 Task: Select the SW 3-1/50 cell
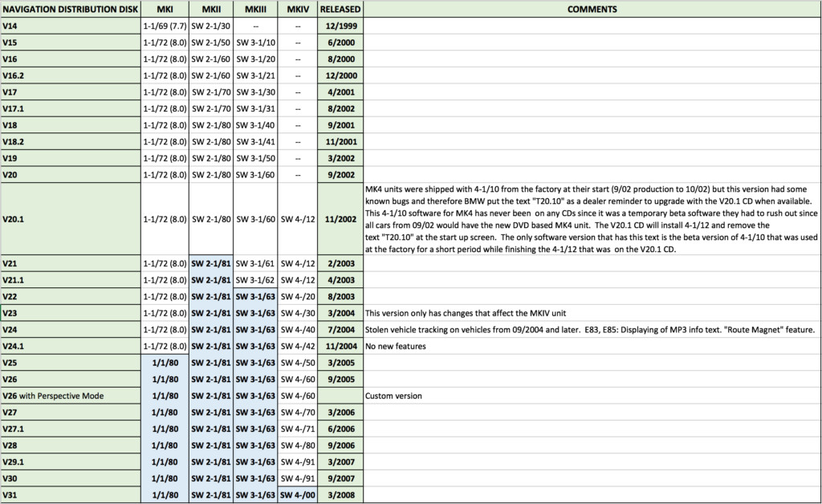pos(255,158)
